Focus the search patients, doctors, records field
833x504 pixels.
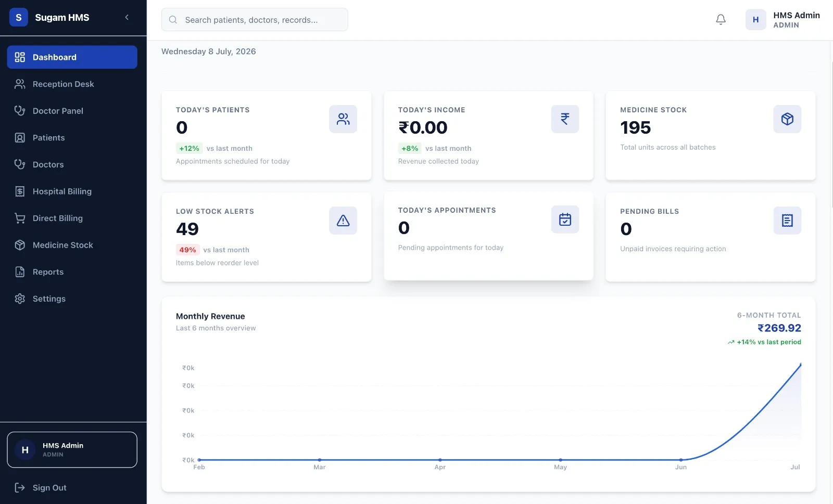[x=255, y=20]
